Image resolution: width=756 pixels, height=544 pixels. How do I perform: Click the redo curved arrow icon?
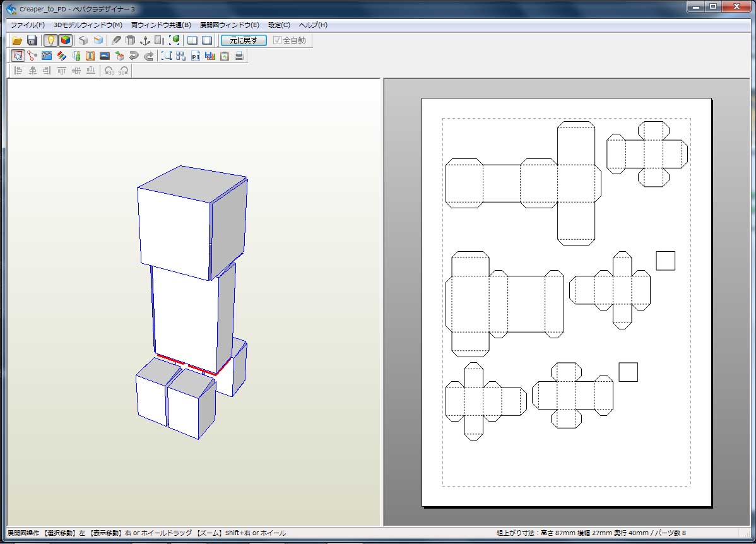(x=149, y=56)
